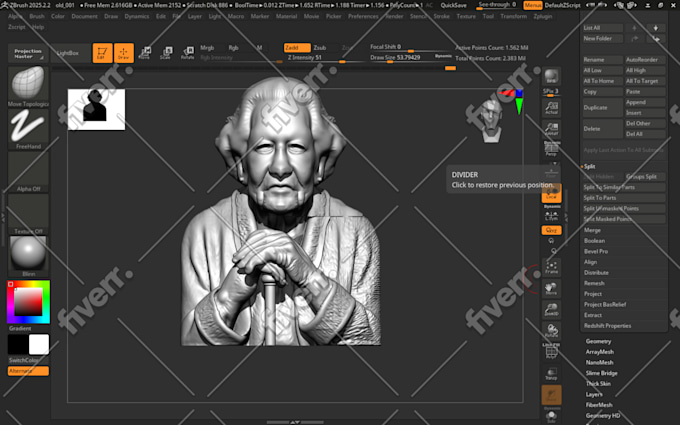The image size is (680, 425).
Task: Expand the Extract section
Action: pyautogui.click(x=593, y=315)
